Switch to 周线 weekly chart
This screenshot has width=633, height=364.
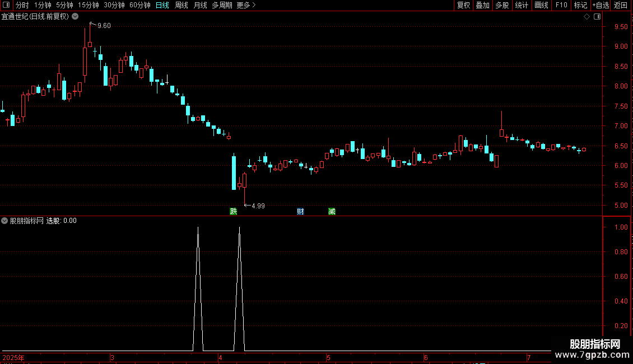[181, 5]
